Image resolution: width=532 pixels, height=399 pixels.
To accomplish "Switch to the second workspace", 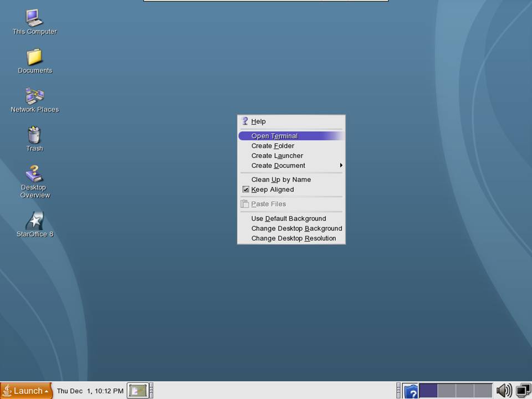I will (447, 391).
